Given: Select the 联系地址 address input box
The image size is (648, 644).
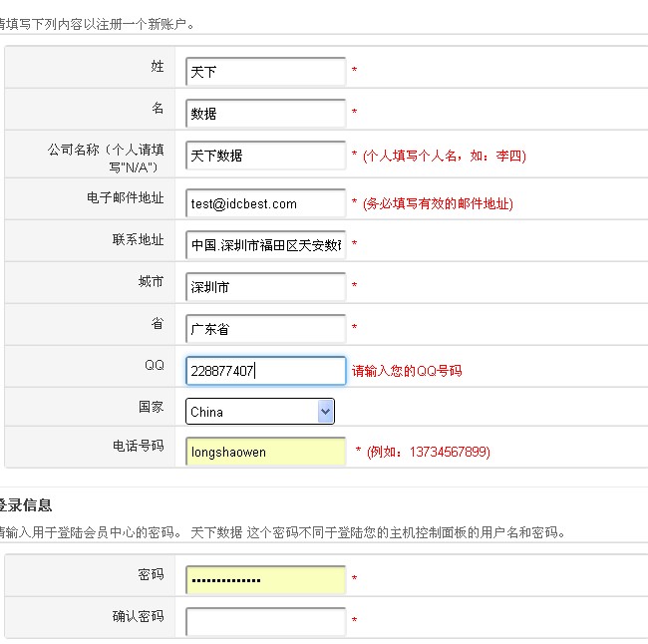Looking at the screenshot, I should (265, 244).
